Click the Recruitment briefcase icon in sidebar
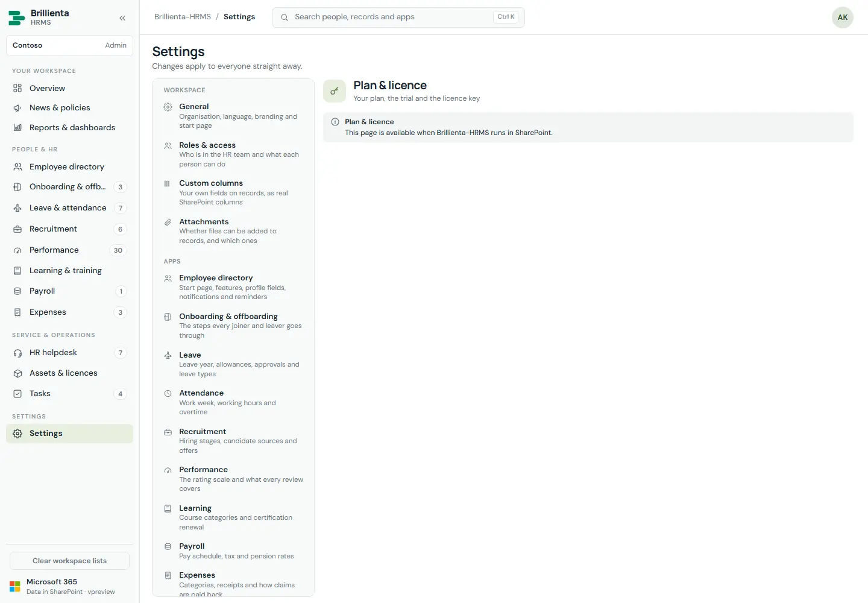Viewport: 868px width, 603px height. pyautogui.click(x=17, y=229)
